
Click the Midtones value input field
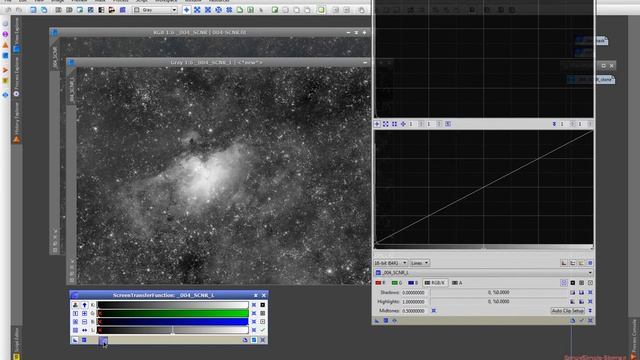[x=415, y=311]
